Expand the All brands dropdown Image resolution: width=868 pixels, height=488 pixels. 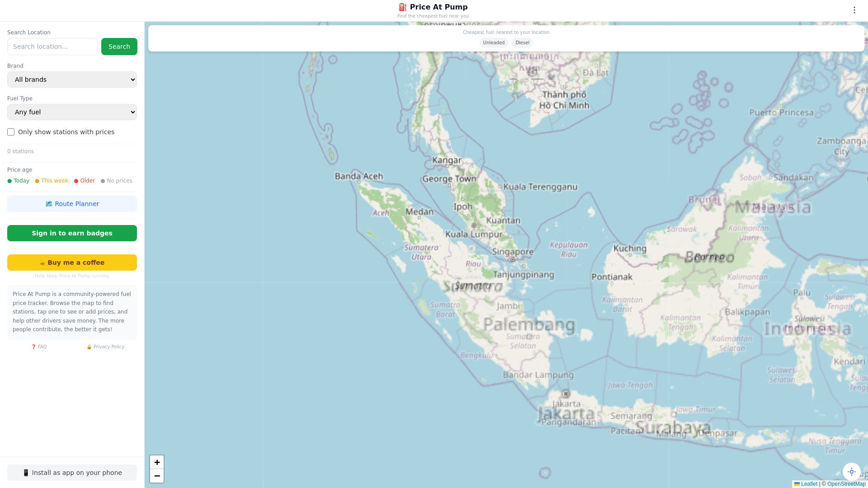72,80
